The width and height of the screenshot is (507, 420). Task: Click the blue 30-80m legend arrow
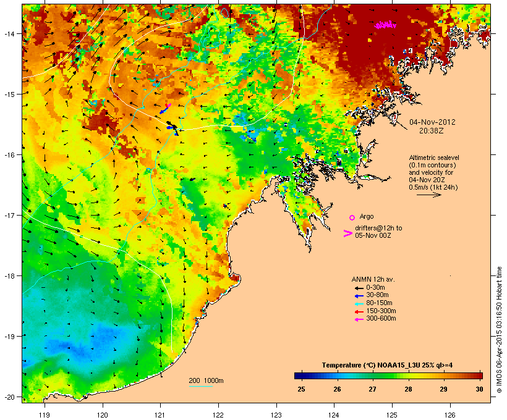pyautogui.click(x=359, y=296)
